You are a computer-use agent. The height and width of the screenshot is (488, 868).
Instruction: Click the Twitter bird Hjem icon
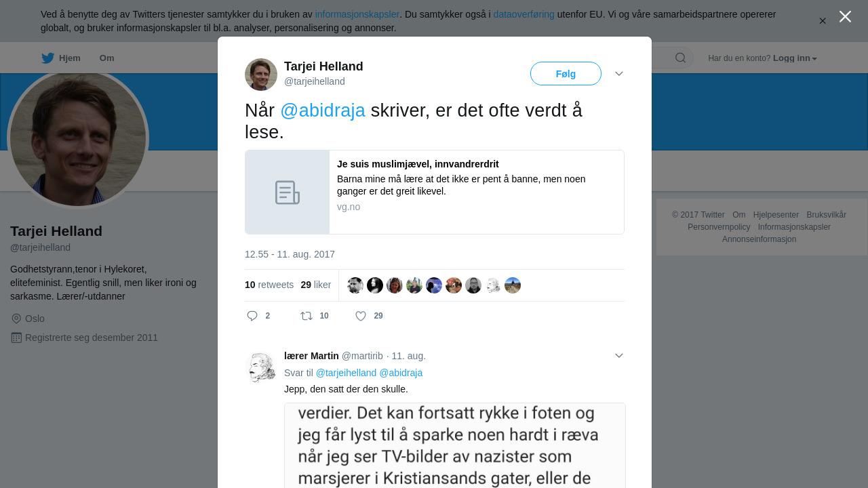coord(47,58)
